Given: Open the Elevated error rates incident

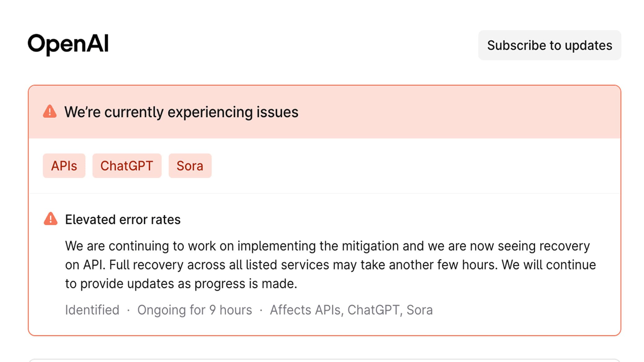Looking at the screenshot, I should (123, 220).
